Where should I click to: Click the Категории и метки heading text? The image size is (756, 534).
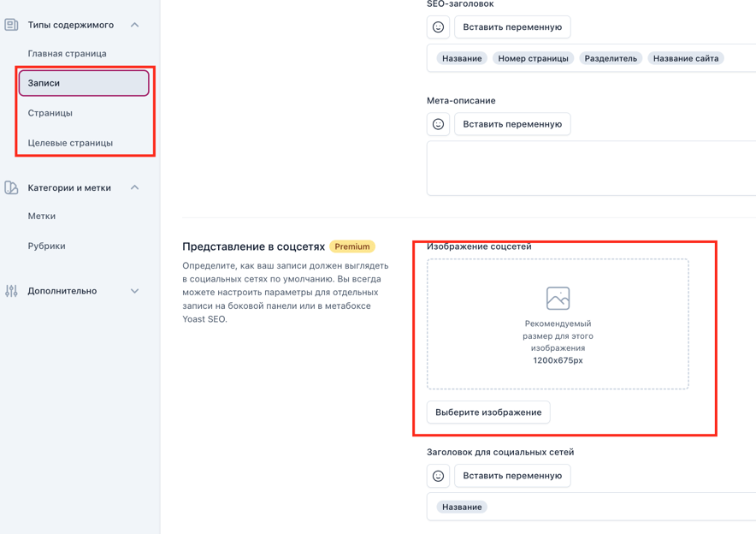click(x=69, y=187)
